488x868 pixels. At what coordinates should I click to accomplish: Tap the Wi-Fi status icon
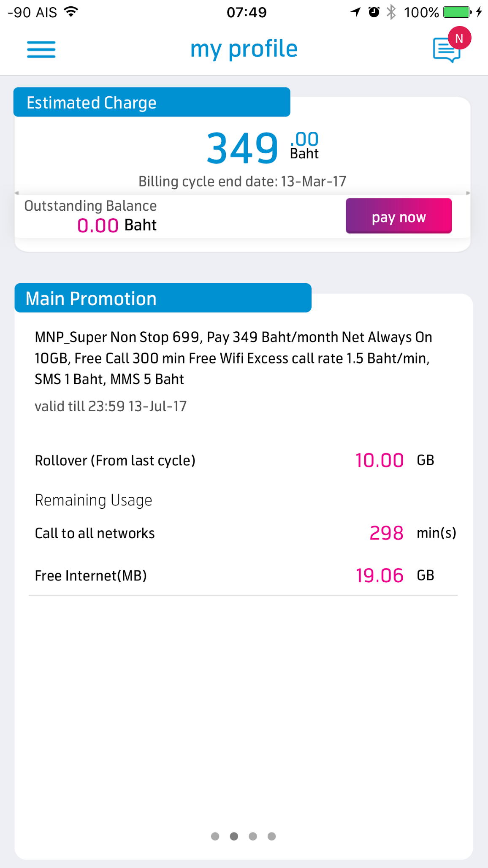click(71, 12)
